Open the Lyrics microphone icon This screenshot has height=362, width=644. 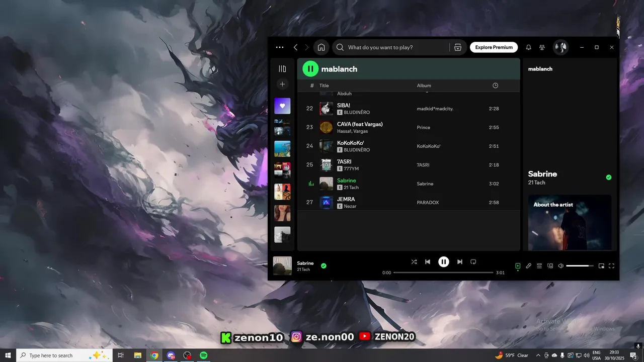[x=529, y=266]
